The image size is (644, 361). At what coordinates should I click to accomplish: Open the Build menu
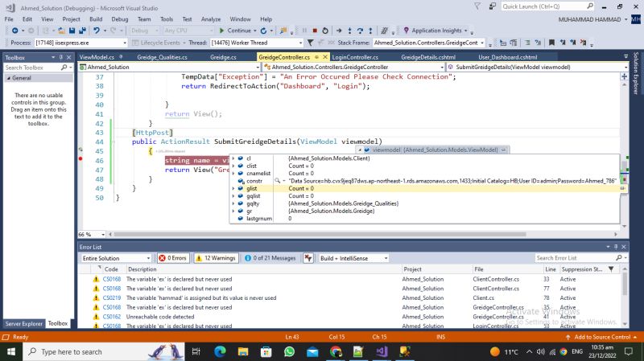click(96, 19)
